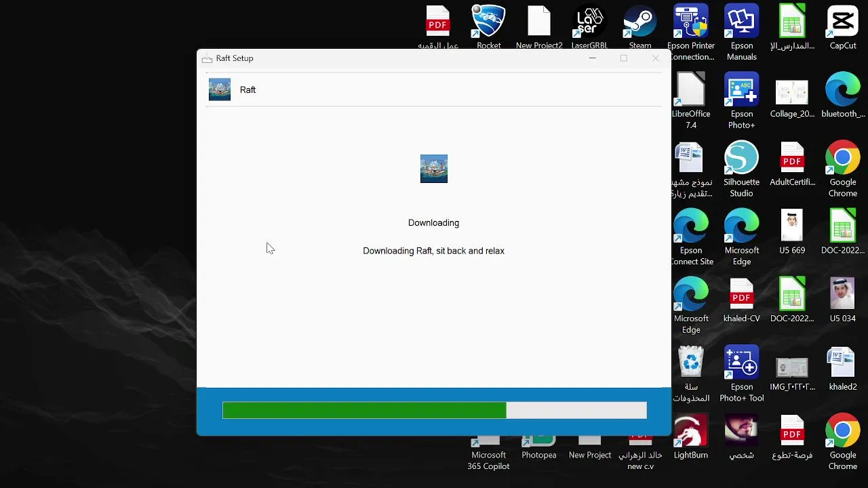Click the 'Downloading' status text
Image resolution: width=868 pixels, height=488 pixels.
pos(433,223)
